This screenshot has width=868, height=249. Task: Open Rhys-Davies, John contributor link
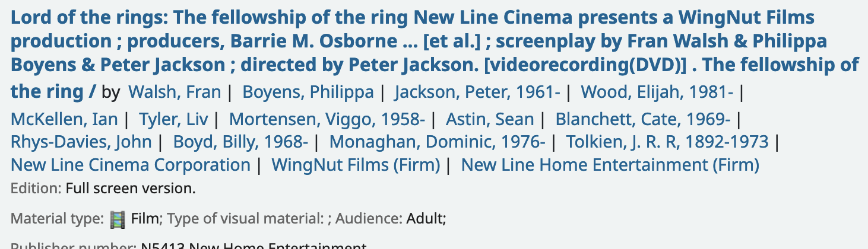click(x=81, y=142)
